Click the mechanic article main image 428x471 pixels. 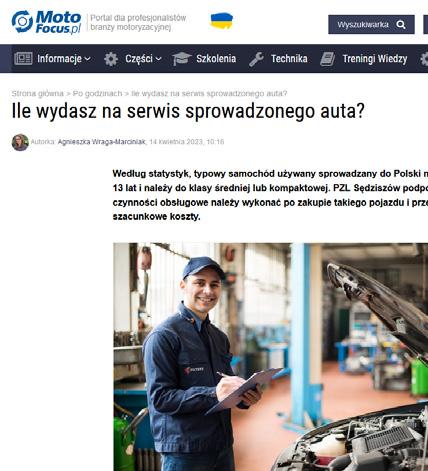pyautogui.click(x=270, y=357)
